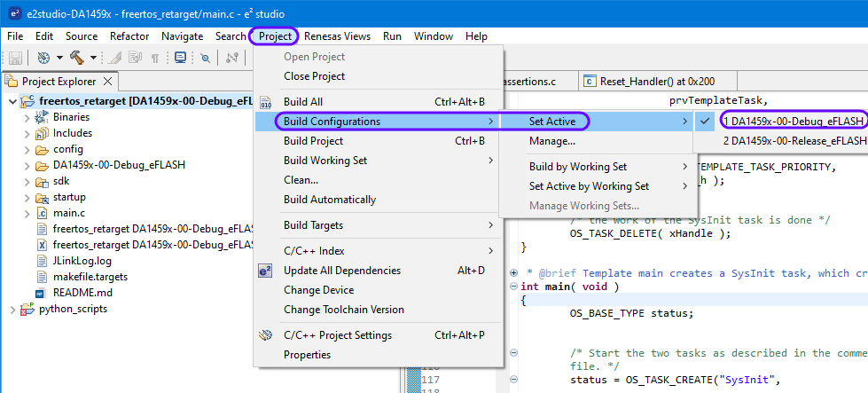Image resolution: width=868 pixels, height=393 pixels.
Task: Open the Run menu
Action: pos(392,36)
